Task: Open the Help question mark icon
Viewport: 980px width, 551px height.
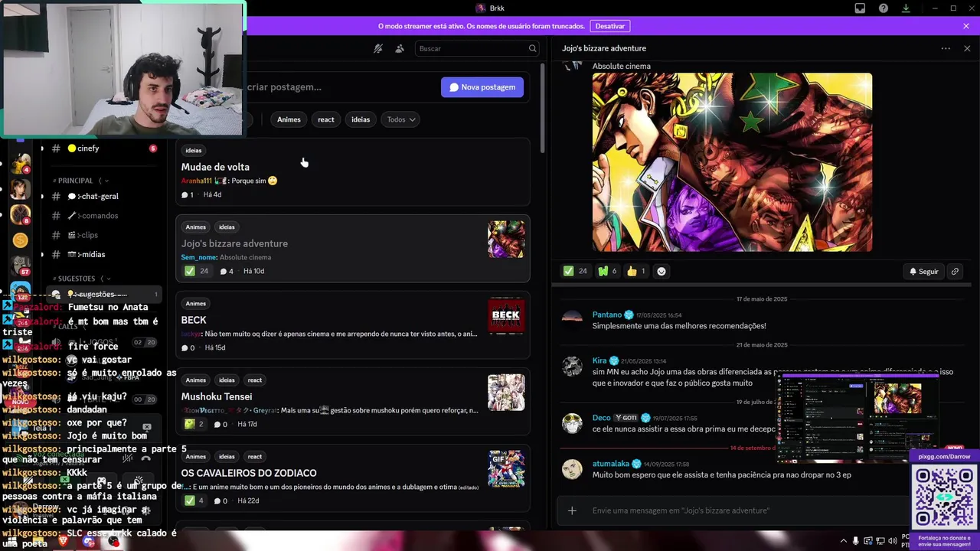Action: point(884,8)
